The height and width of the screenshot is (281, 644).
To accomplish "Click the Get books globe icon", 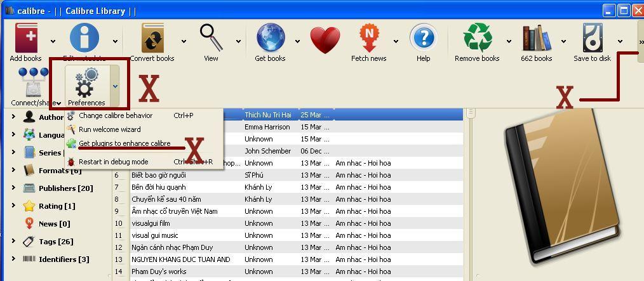I will click(x=271, y=37).
